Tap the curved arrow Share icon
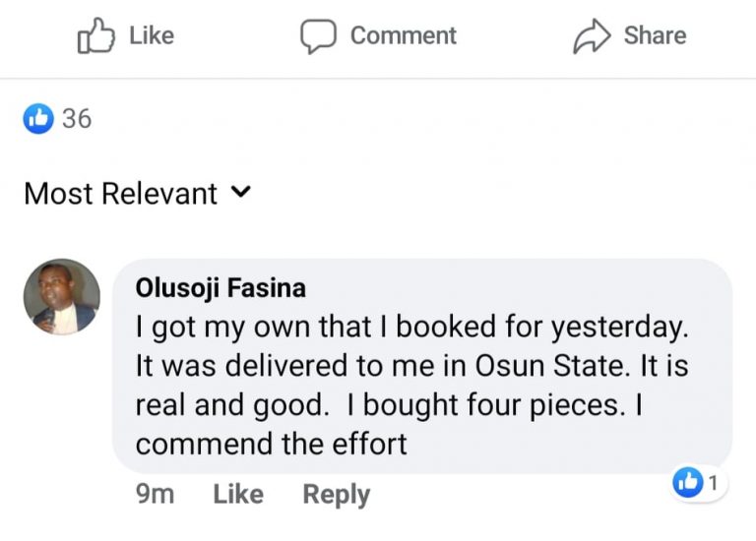This screenshot has width=756, height=541. click(x=593, y=36)
